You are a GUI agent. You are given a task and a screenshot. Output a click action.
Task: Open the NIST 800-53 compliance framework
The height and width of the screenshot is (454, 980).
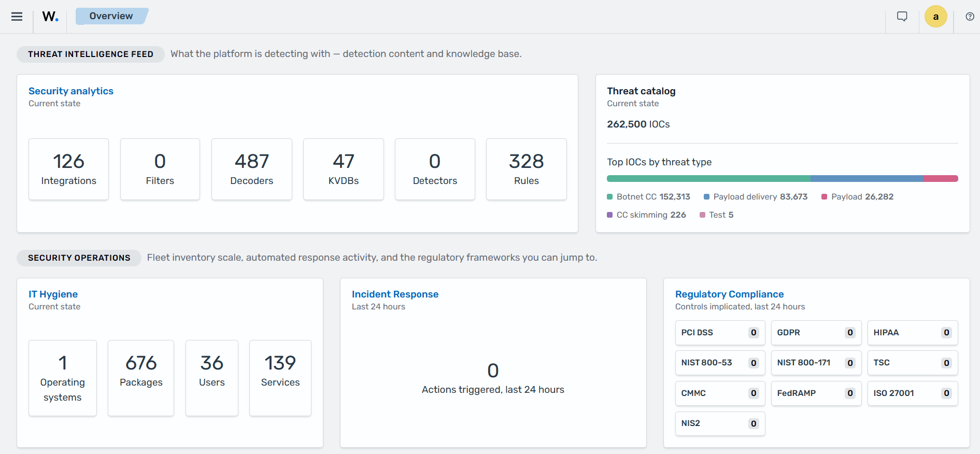720,363
